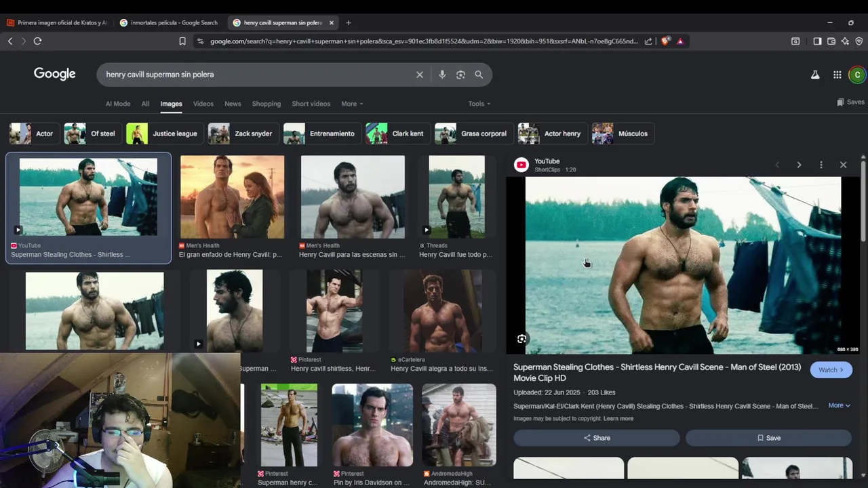Open Brave VPN shield icon

point(859,41)
